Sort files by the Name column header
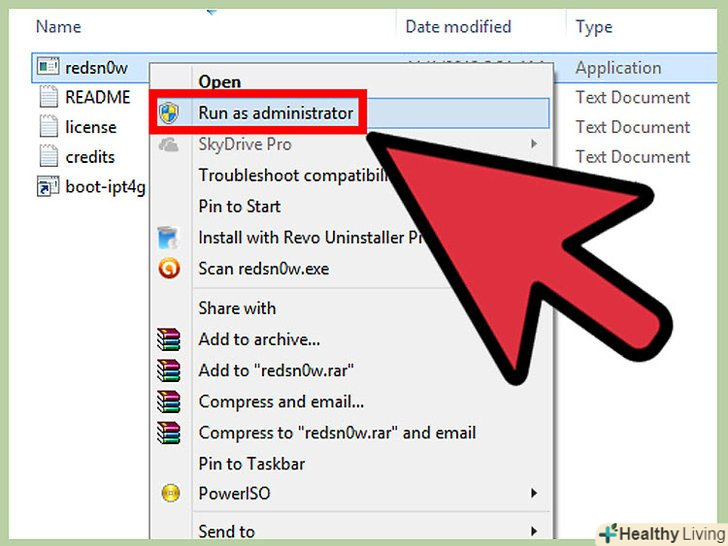The width and height of the screenshot is (728, 546). click(x=58, y=27)
